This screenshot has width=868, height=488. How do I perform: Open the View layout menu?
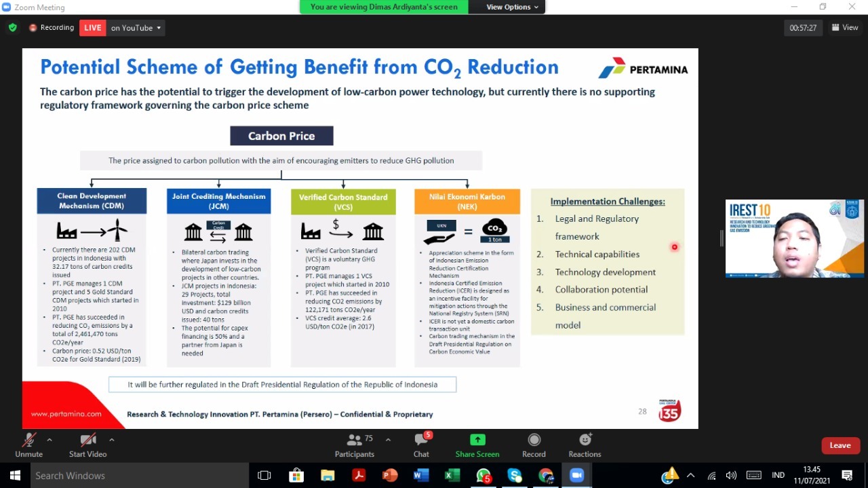coord(845,28)
